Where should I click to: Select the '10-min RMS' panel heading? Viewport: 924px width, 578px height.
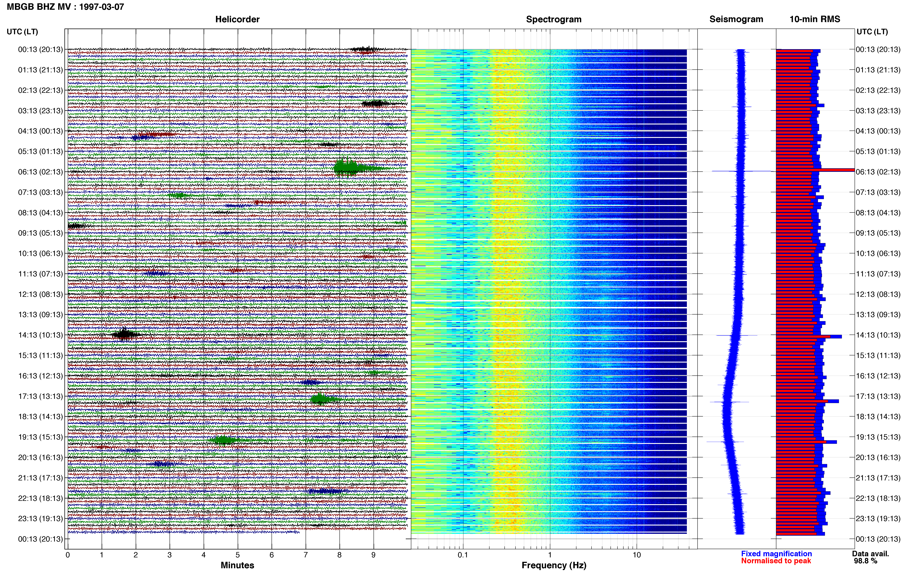(x=815, y=19)
